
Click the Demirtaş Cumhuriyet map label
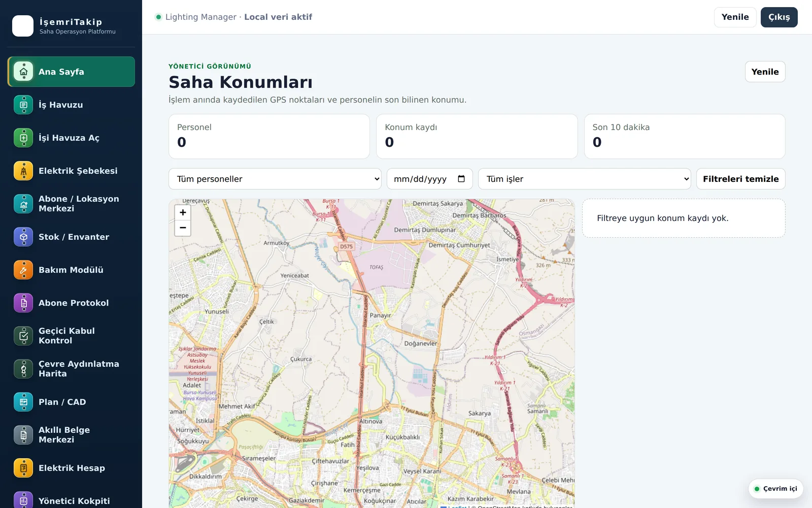pos(459,245)
